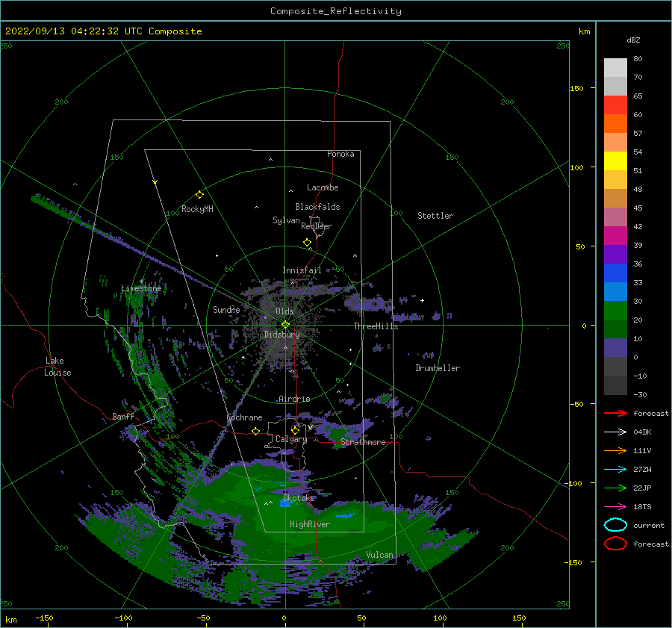Click the Okotoks city label
Image resolution: width=672 pixels, height=628 pixels.
tap(299, 498)
